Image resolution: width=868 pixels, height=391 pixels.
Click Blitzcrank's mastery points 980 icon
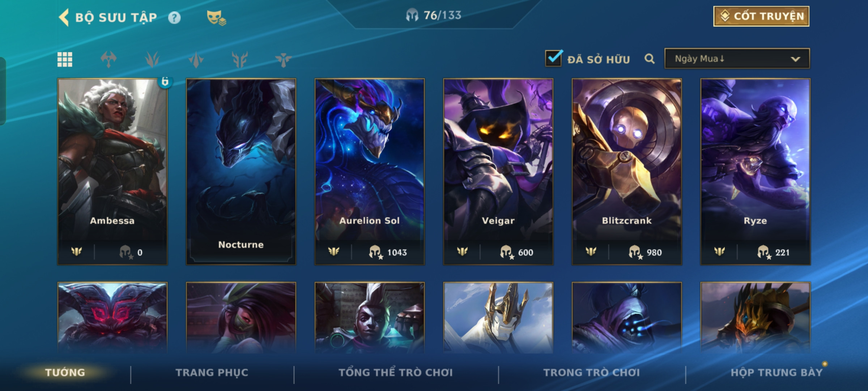(635, 252)
